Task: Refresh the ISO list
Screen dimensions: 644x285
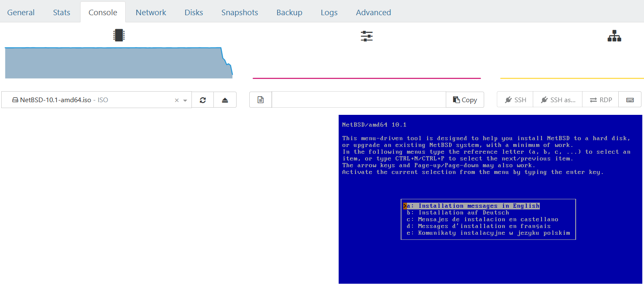Action: click(x=203, y=100)
